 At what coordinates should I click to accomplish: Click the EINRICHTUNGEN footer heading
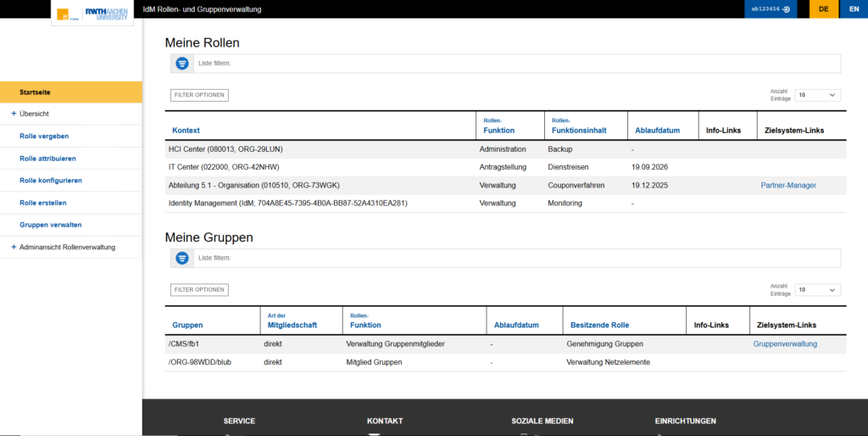[685, 421]
